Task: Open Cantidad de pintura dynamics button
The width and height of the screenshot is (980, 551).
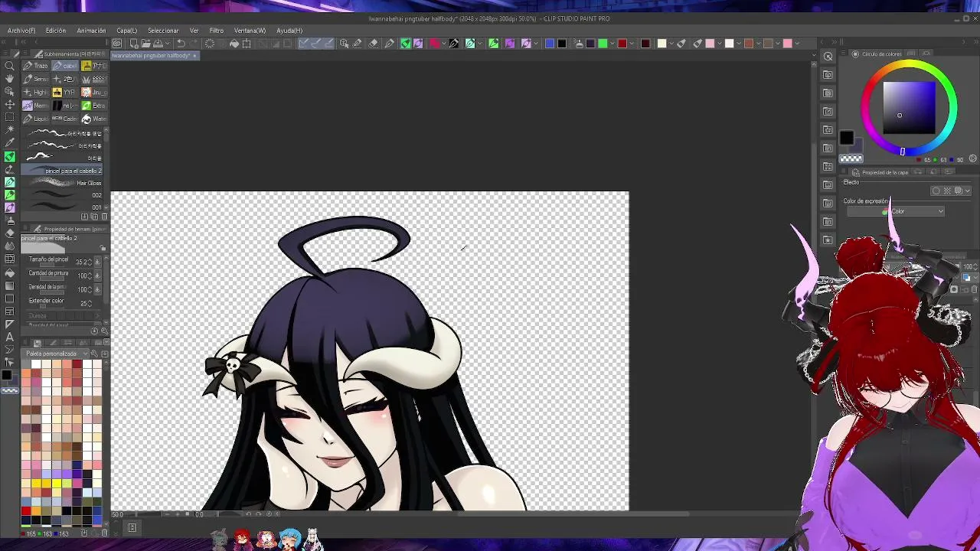Action: click(x=97, y=276)
